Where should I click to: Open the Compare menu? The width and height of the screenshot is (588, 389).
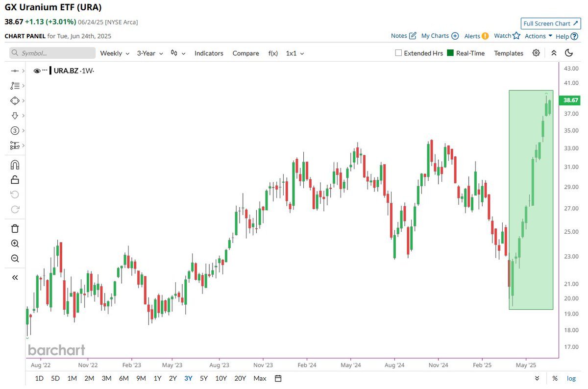245,53
